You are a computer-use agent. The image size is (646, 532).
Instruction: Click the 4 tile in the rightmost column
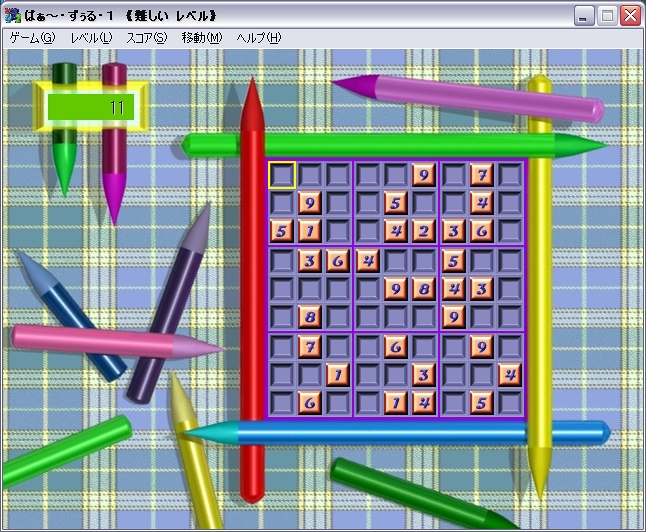[510, 374]
